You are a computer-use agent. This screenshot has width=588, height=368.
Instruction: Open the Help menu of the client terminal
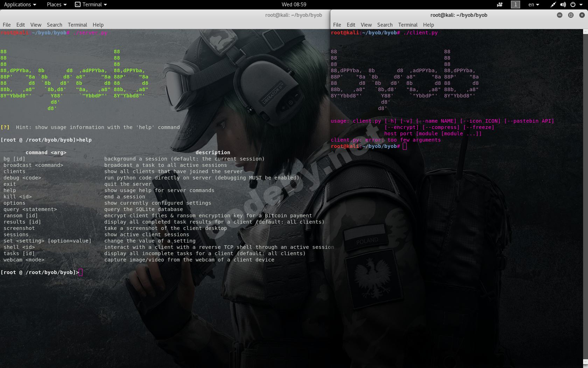(428, 25)
